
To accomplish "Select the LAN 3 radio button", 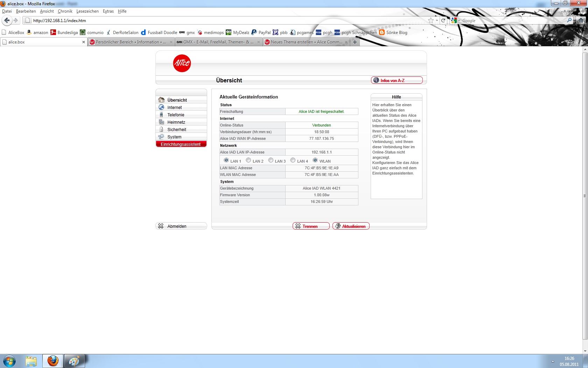I will (x=271, y=160).
